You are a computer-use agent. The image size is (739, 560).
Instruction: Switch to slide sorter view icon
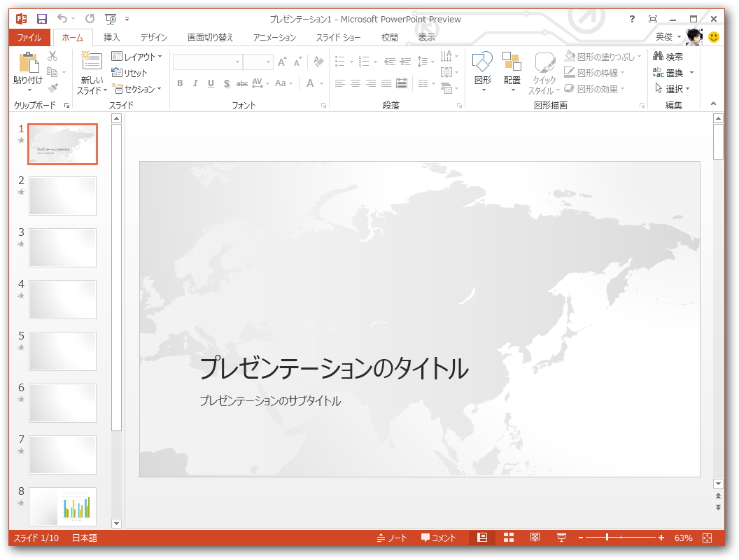point(509,537)
